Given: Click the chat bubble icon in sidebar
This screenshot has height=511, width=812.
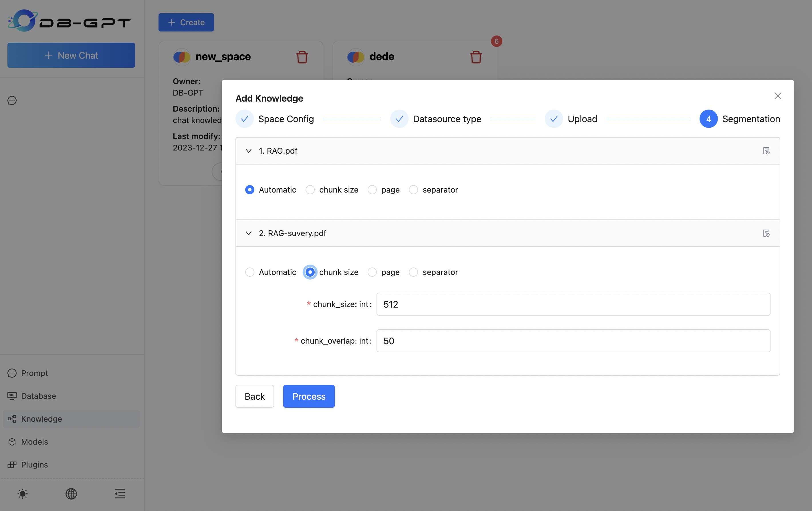Looking at the screenshot, I should [12, 100].
